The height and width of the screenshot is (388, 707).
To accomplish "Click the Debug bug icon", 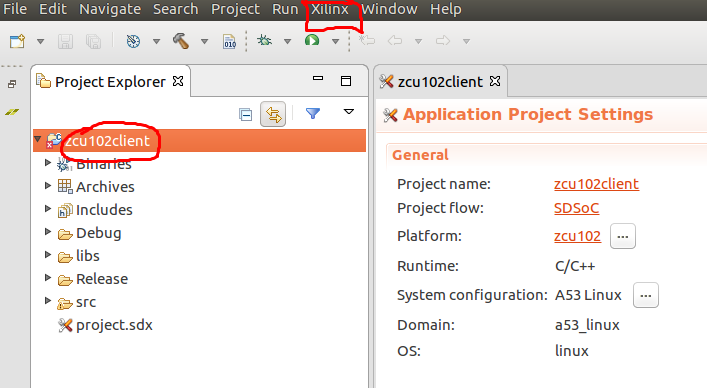I will click(264, 41).
